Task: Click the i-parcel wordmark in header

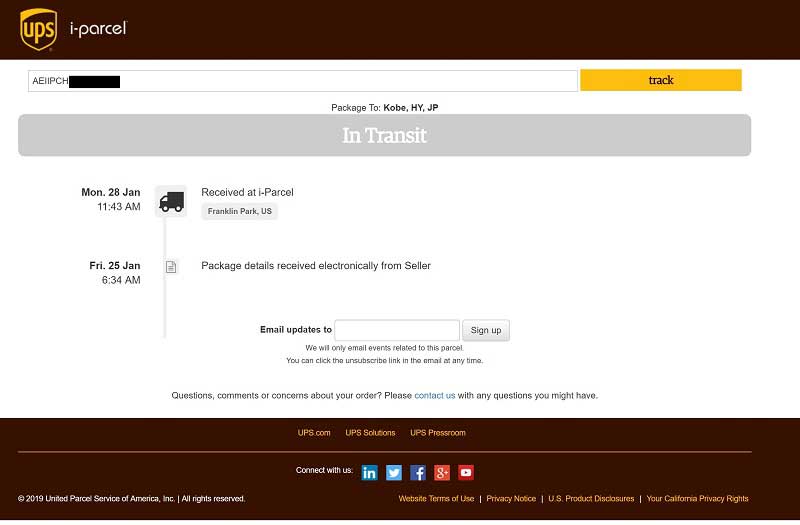Action: (98, 29)
